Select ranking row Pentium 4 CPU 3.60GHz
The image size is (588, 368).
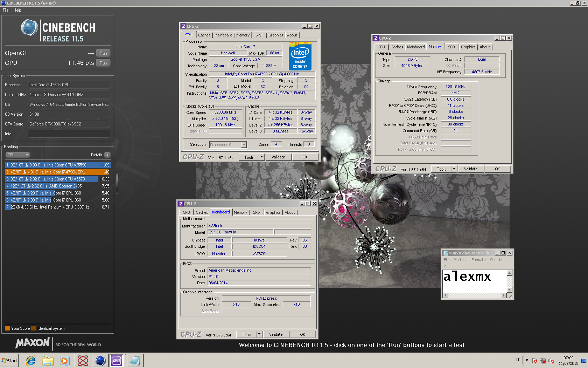point(58,207)
